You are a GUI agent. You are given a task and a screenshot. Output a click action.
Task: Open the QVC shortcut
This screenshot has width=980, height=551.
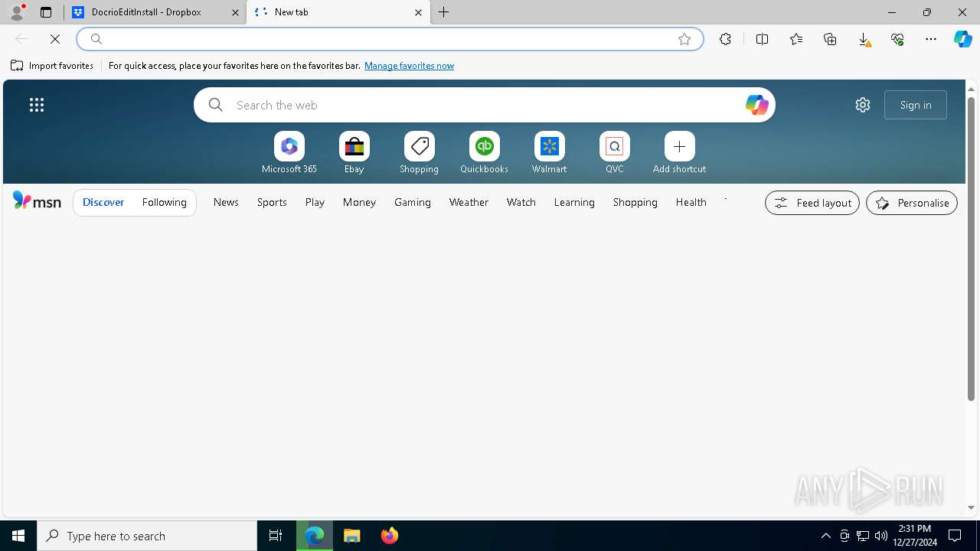(x=615, y=152)
